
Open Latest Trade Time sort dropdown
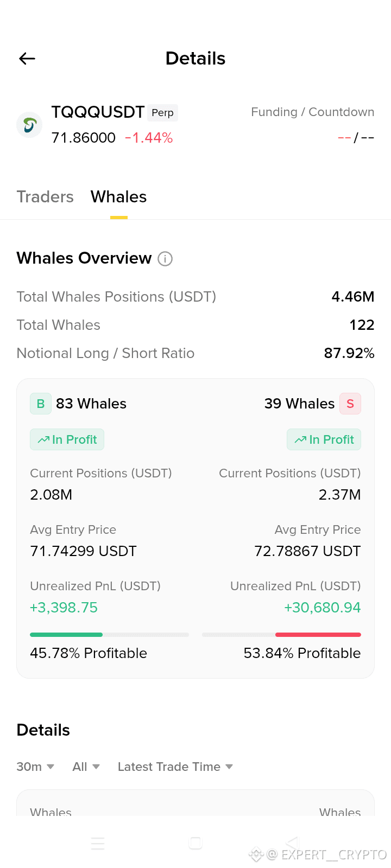pos(175,767)
